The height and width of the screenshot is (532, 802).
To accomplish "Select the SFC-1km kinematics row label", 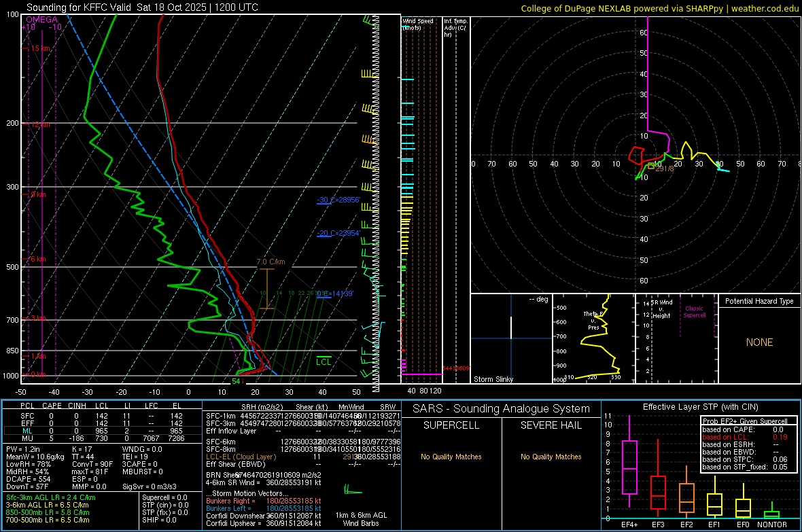I will [x=221, y=416].
